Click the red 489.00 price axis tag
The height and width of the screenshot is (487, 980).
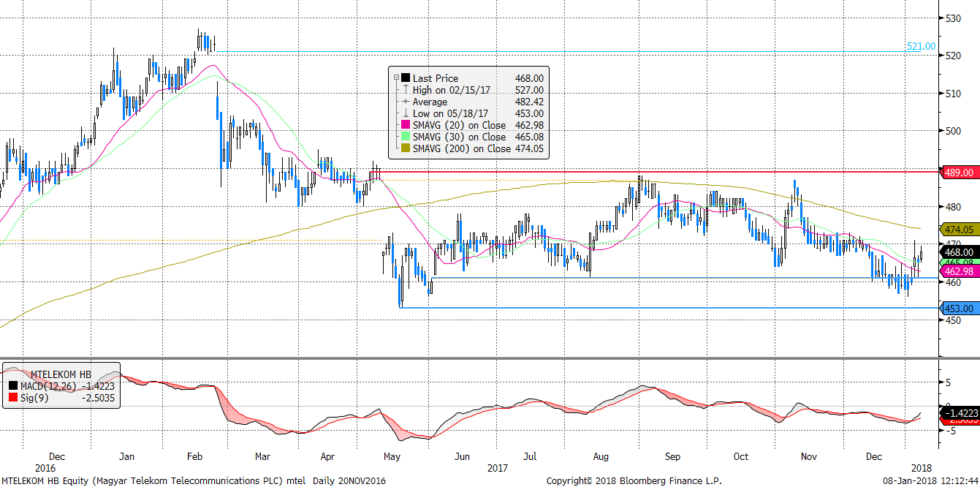point(958,173)
